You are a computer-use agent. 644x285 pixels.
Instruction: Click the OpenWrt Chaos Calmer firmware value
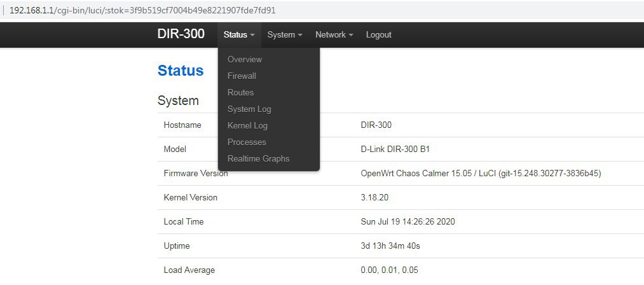tap(481, 173)
